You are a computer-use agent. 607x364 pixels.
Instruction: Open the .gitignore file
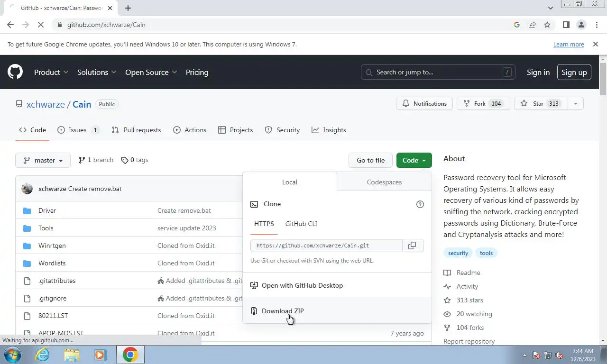click(52, 298)
